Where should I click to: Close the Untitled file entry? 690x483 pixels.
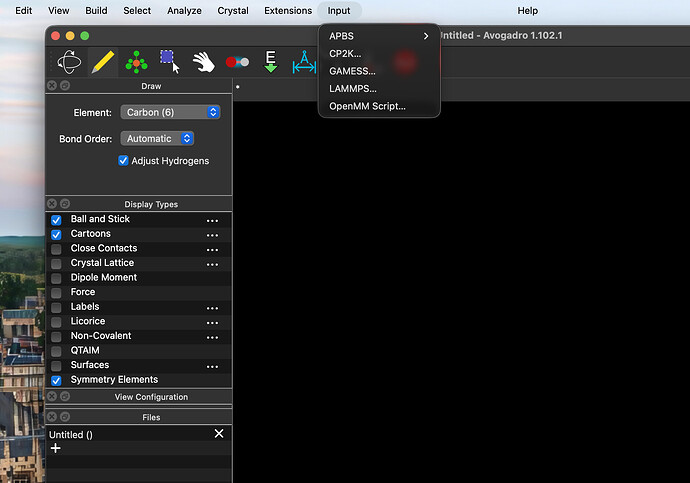click(x=219, y=434)
